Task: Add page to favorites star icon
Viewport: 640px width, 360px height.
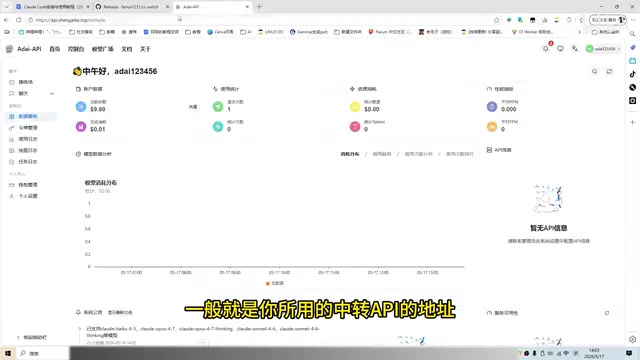Action: (496, 20)
